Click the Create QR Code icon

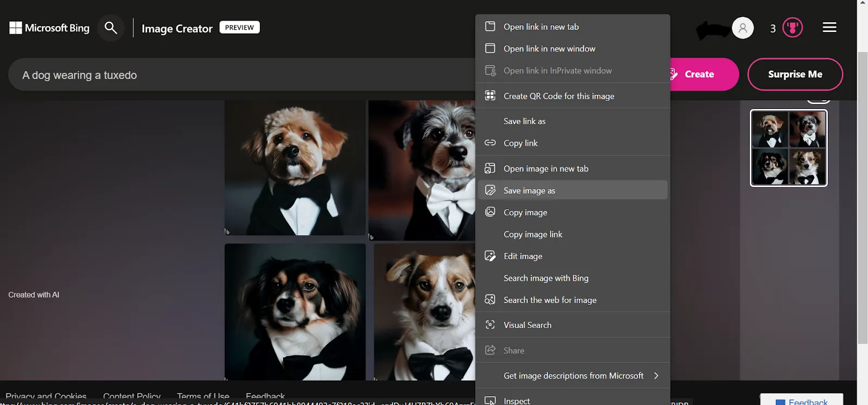pyautogui.click(x=490, y=96)
